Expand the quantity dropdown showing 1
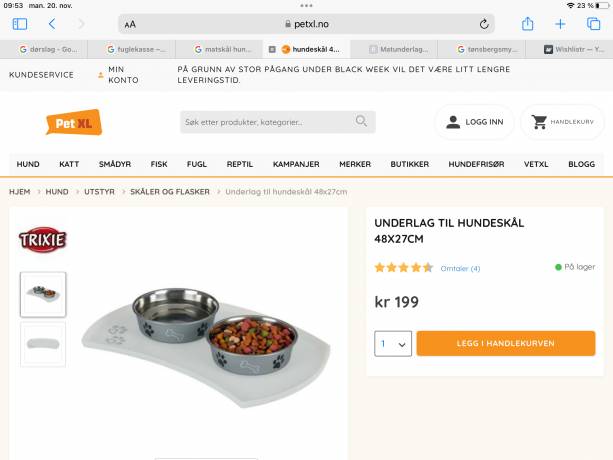The height and width of the screenshot is (460, 613). [393, 344]
